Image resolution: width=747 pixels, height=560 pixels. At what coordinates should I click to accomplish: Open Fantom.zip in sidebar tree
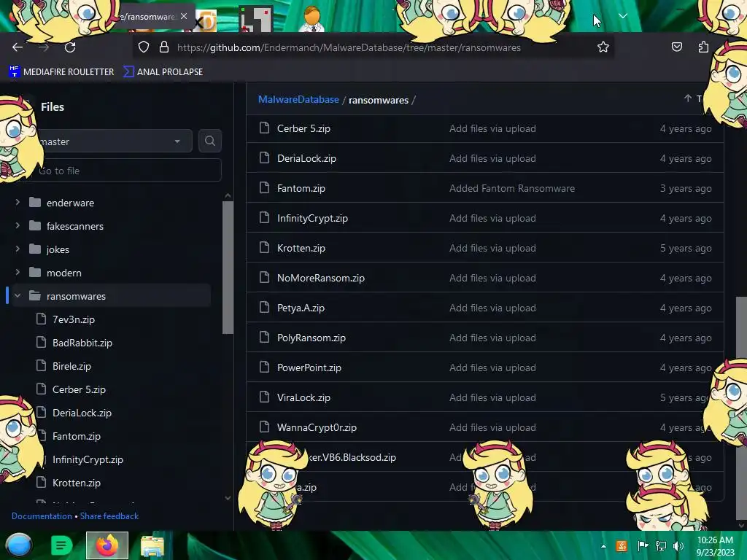tap(76, 436)
